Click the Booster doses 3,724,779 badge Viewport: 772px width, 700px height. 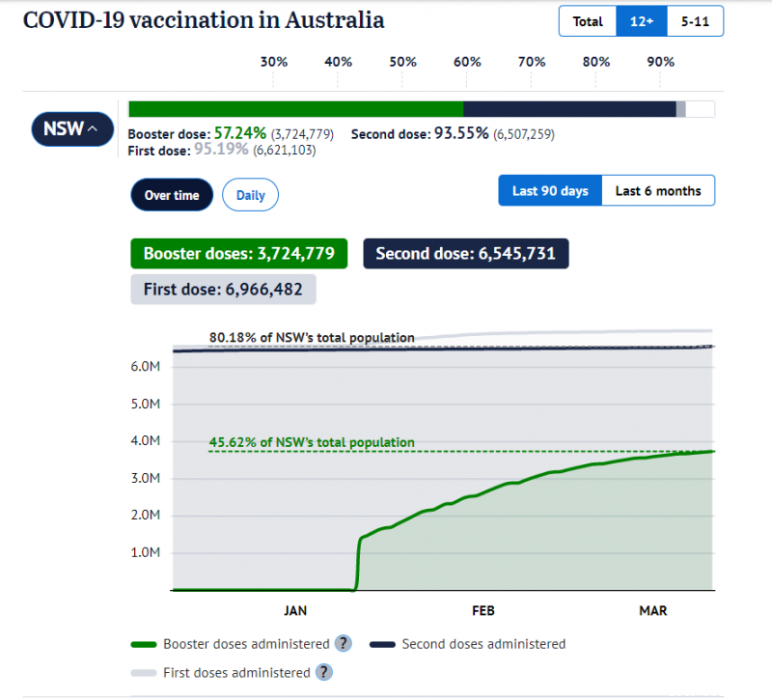tap(238, 254)
